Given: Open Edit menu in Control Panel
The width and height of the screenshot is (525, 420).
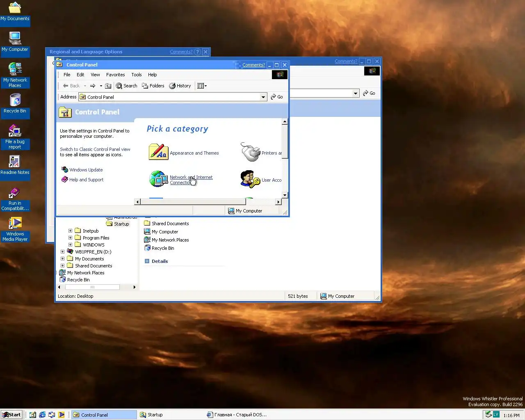Looking at the screenshot, I should 80,75.
